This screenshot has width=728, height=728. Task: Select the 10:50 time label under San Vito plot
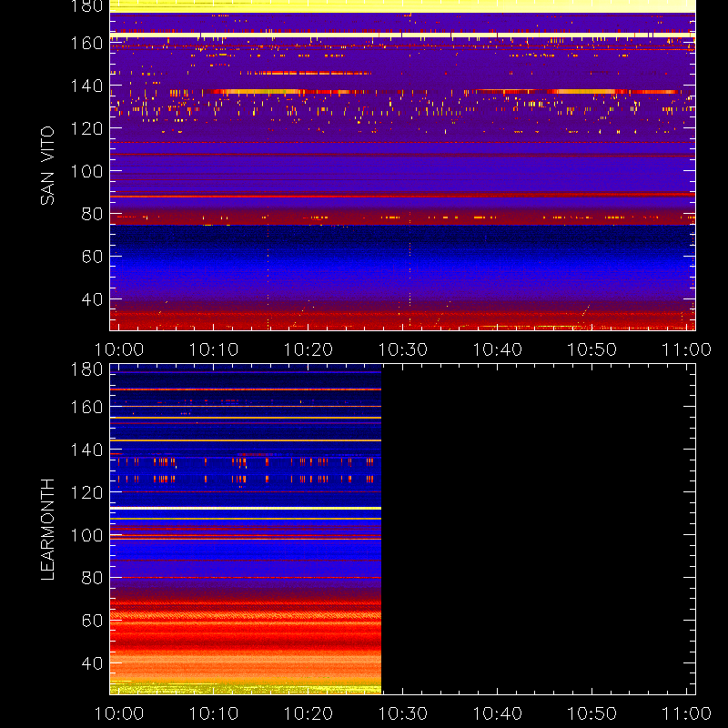[x=592, y=349]
